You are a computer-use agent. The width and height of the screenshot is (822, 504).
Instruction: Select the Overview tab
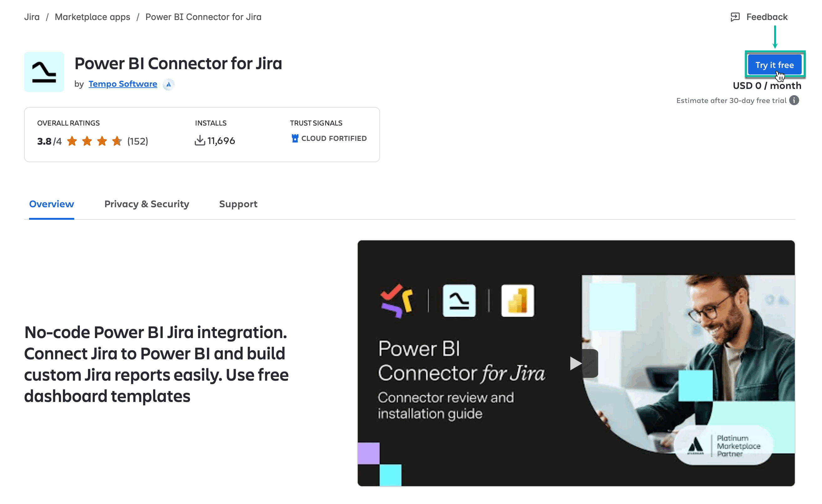tap(51, 204)
